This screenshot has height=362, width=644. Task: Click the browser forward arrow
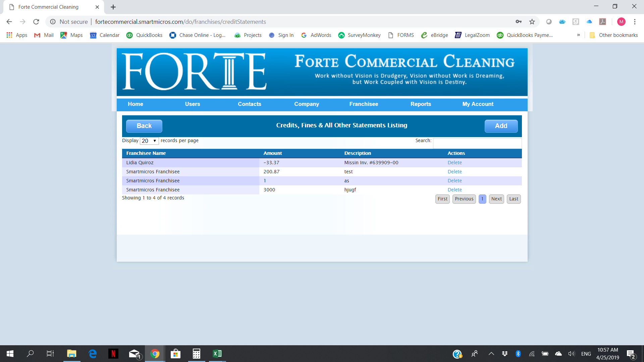pos(22,22)
